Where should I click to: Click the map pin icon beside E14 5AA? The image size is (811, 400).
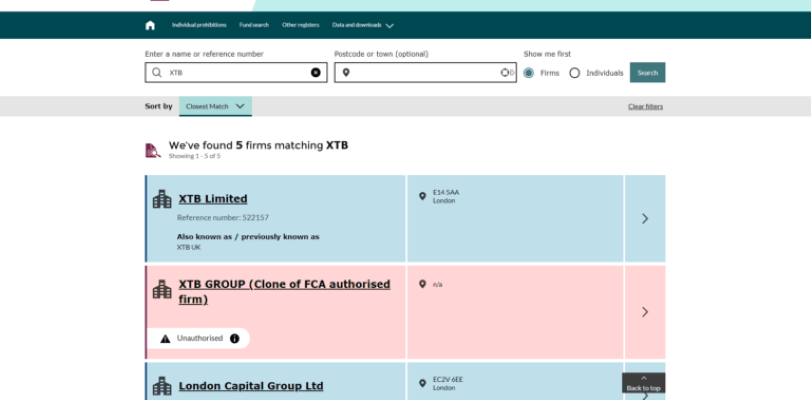tap(422, 196)
